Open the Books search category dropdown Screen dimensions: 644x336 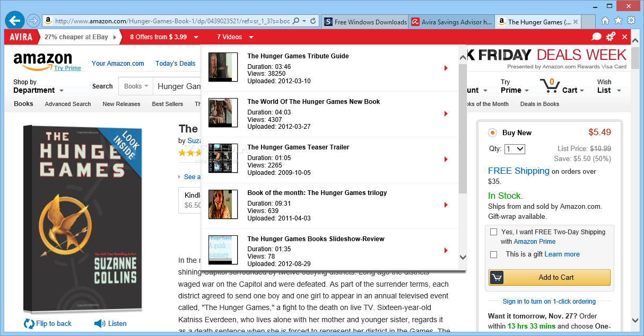(136, 86)
